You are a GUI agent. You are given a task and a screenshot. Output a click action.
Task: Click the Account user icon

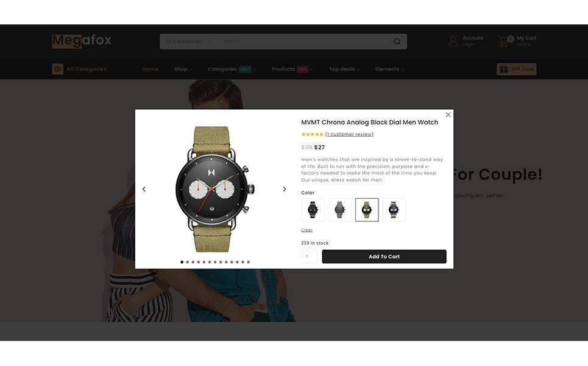[x=453, y=41]
